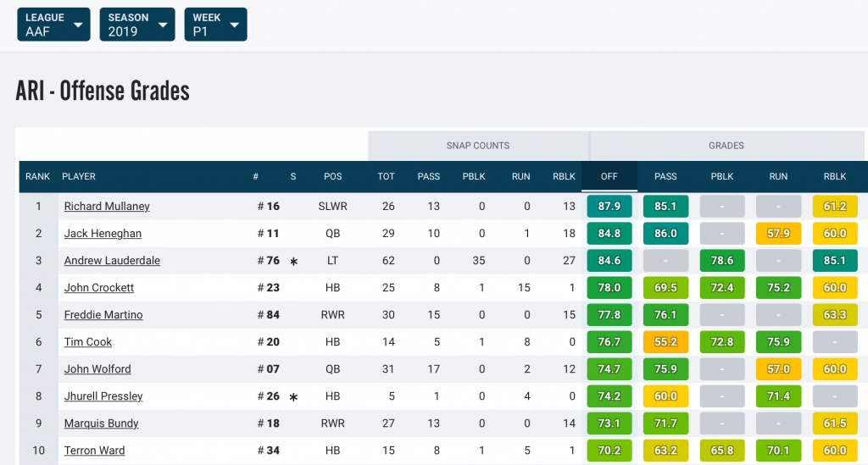
Task: Click John Wolford's 17 pass snaps
Action: tap(433, 368)
